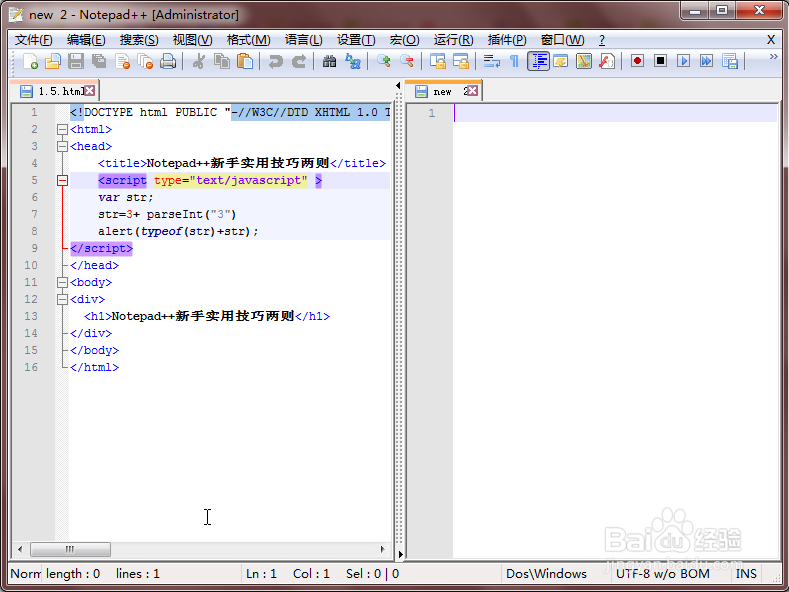
Task: Open the 插件(P) menu
Action: tap(507, 40)
